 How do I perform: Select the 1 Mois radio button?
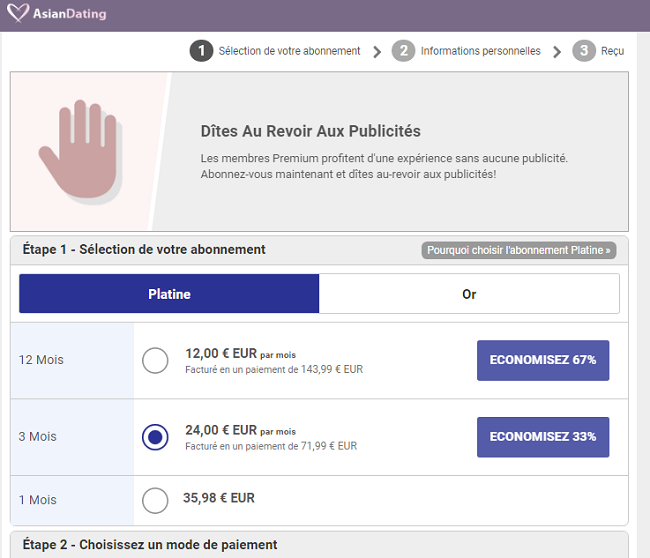pos(155,500)
